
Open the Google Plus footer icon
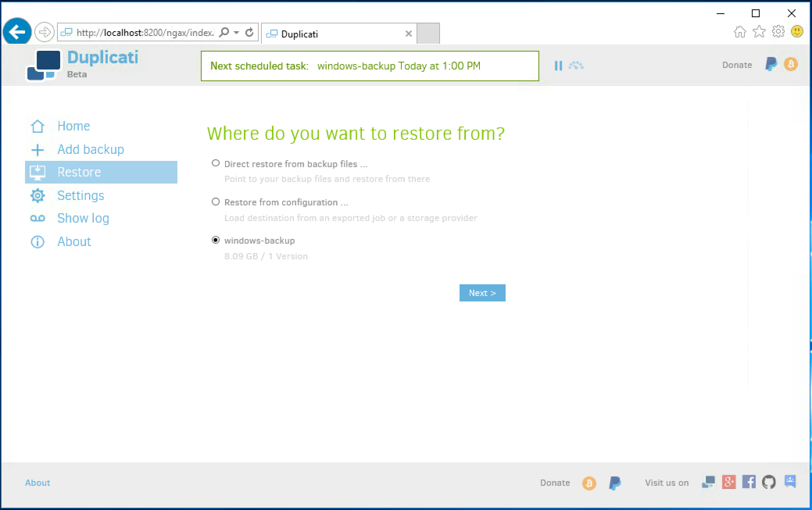click(x=729, y=482)
